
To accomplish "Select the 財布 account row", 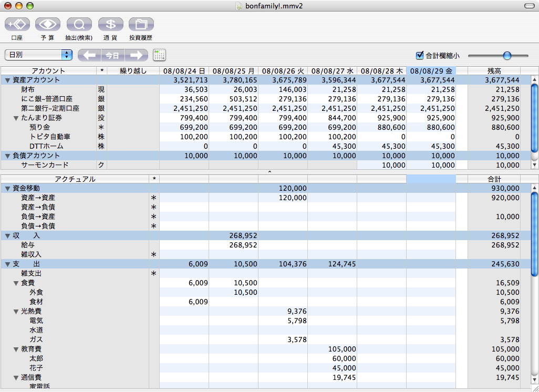I will [265, 89].
